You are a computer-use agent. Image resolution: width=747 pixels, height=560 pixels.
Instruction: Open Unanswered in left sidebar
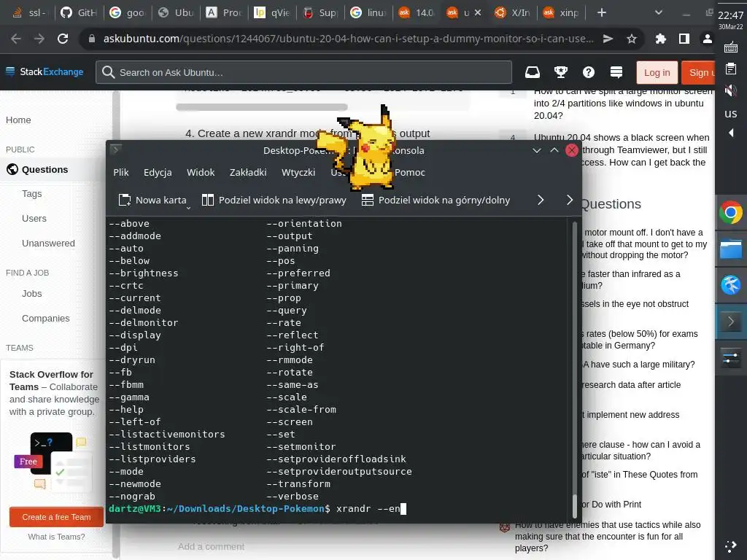49,244
